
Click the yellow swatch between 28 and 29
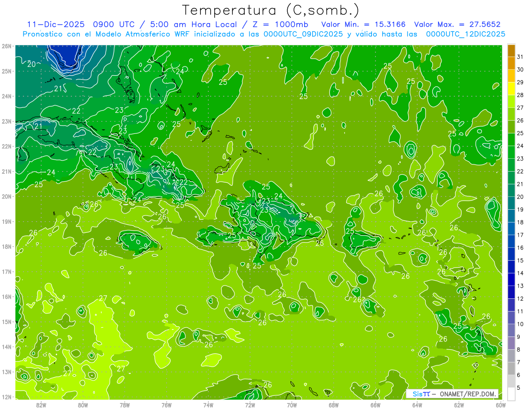pyautogui.click(x=511, y=89)
